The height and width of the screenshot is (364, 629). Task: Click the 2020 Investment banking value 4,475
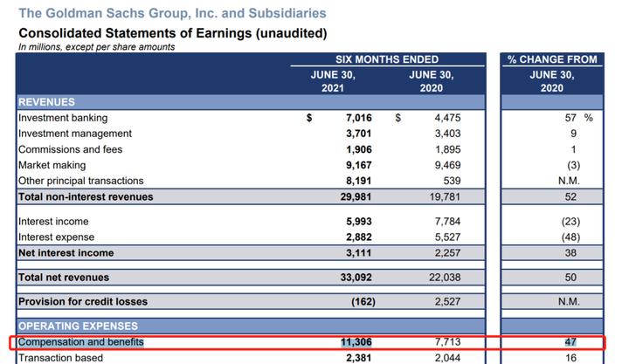click(x=447, y=118)
